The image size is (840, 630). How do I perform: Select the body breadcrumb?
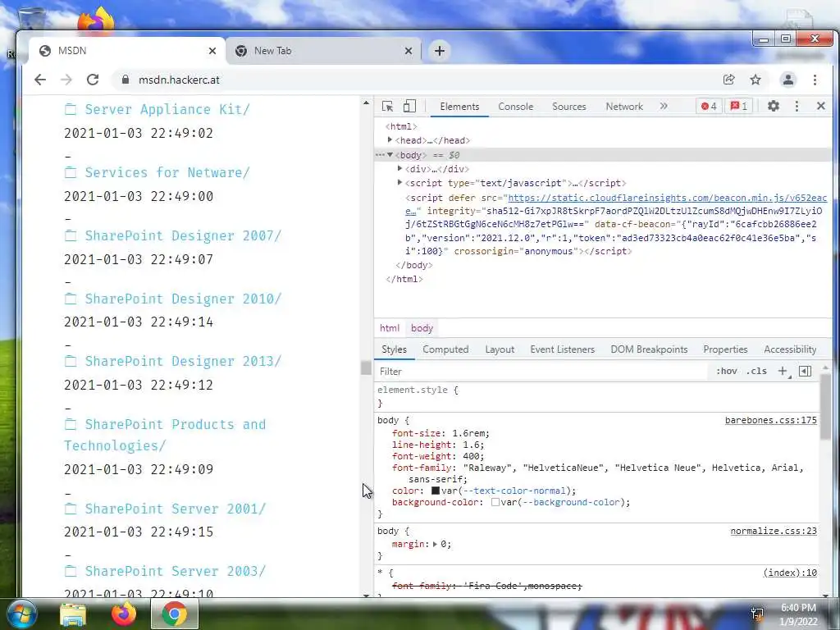tap(422, 328)
